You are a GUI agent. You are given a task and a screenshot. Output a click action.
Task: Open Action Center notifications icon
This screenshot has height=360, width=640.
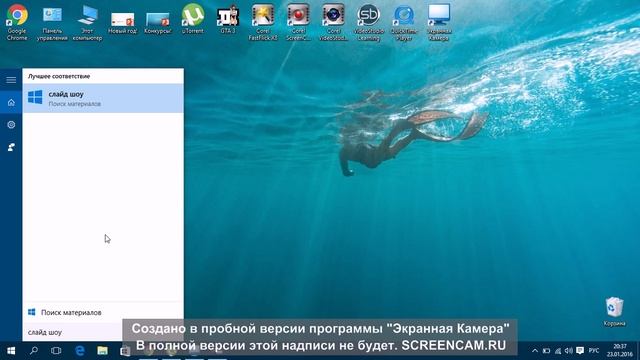click(580, 351)
